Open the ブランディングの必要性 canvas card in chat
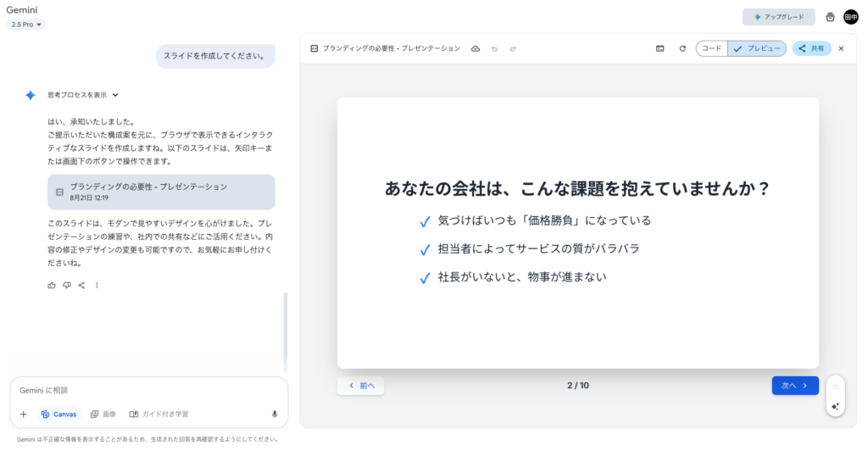Screen dimensions: 868x451 click(x=161, y=192)
